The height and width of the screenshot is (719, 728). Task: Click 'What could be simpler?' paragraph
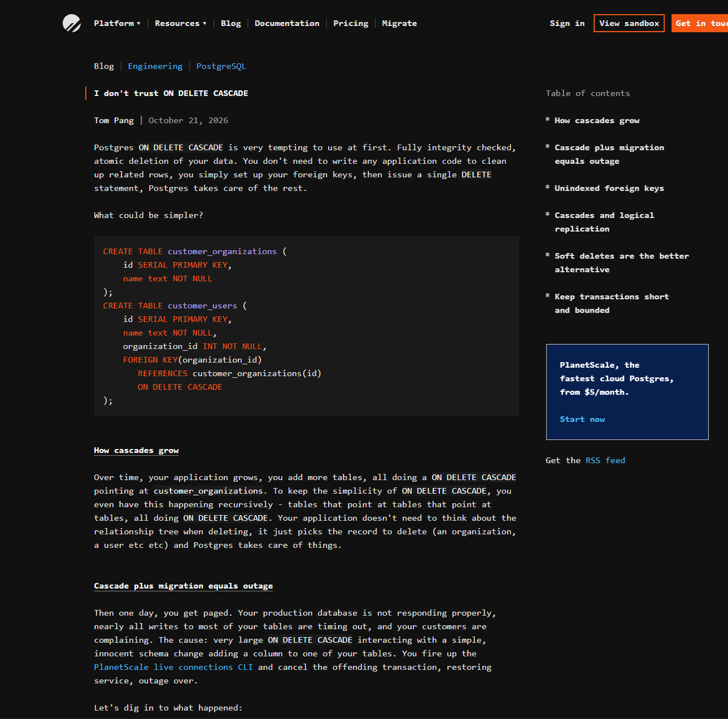[x=149, y=215]
